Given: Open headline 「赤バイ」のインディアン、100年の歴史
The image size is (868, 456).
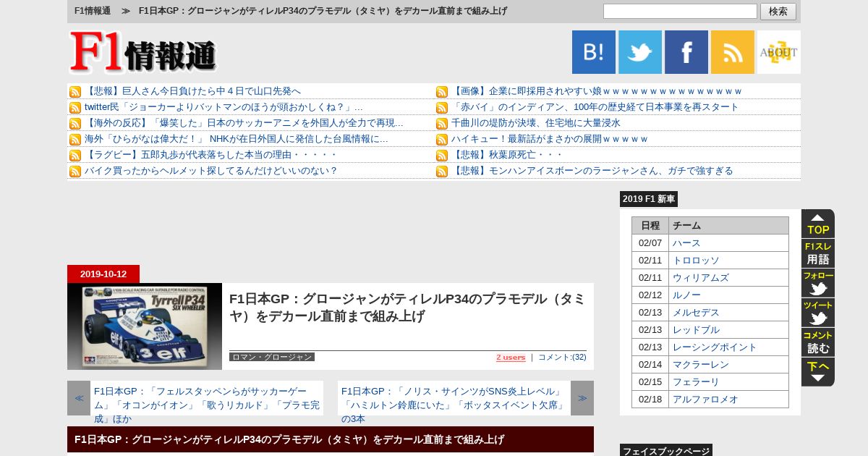Looking at the screenshot, I should pos(595,107).
